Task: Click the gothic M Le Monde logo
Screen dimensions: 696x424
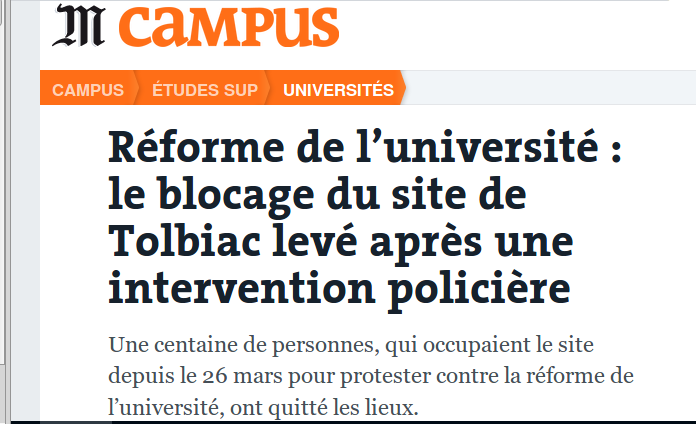Action: (x=79, y=25)
